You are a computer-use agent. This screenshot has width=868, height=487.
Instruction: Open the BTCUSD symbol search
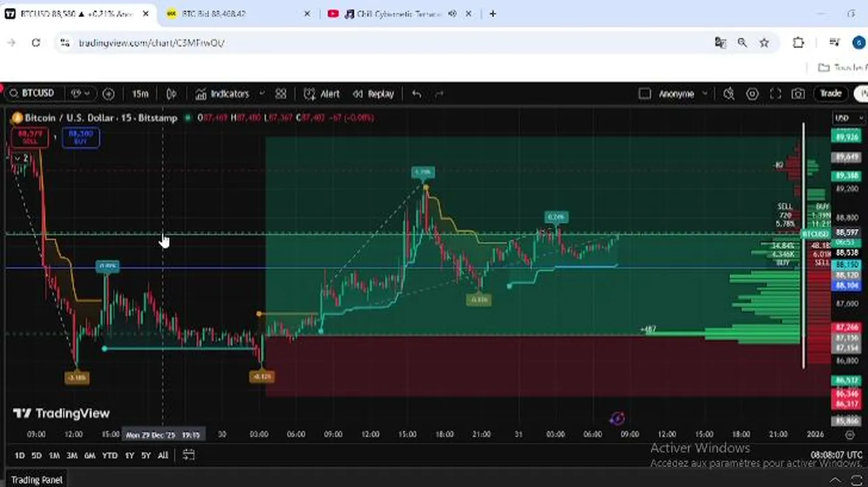pyautogui.click(x=32, y=93)
